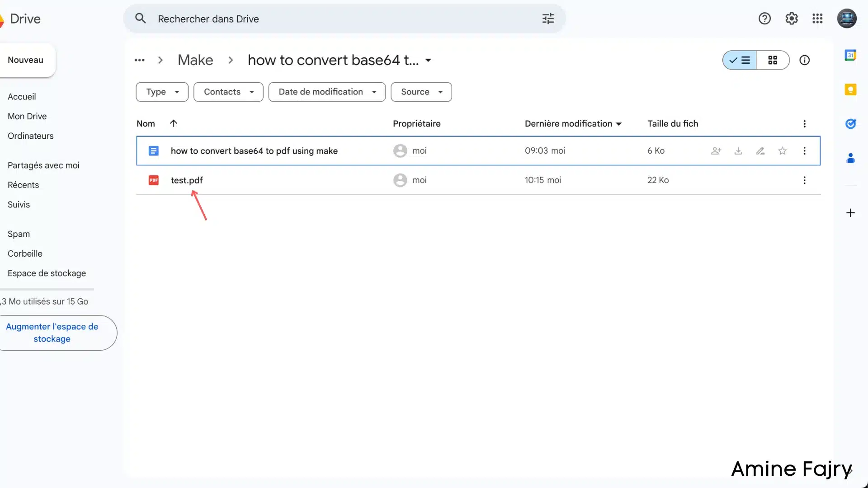Open the Make breadcrumb folder

pos(195,60)
